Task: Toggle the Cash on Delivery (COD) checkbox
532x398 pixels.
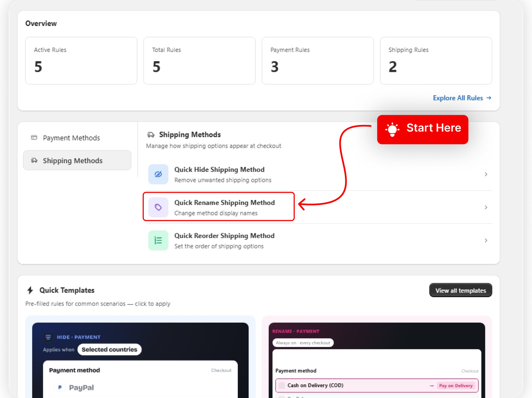Action: (x=282, y=386)
